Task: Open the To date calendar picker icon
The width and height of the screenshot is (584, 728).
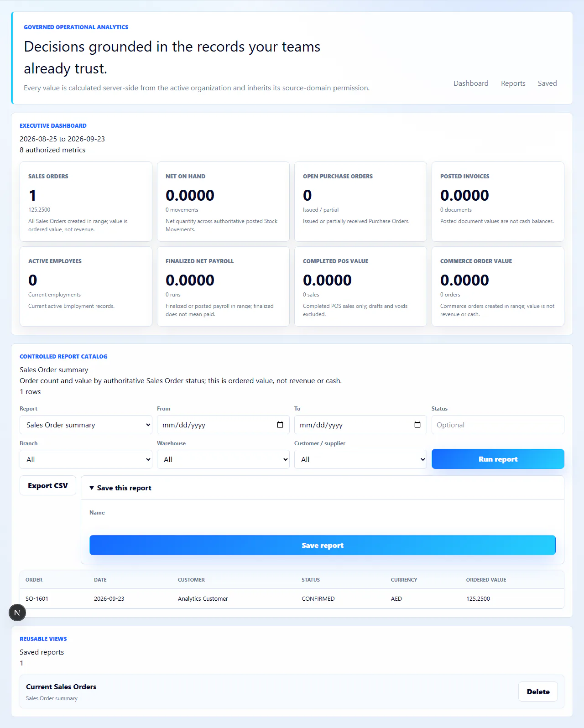Action: (x=417, y=425)
